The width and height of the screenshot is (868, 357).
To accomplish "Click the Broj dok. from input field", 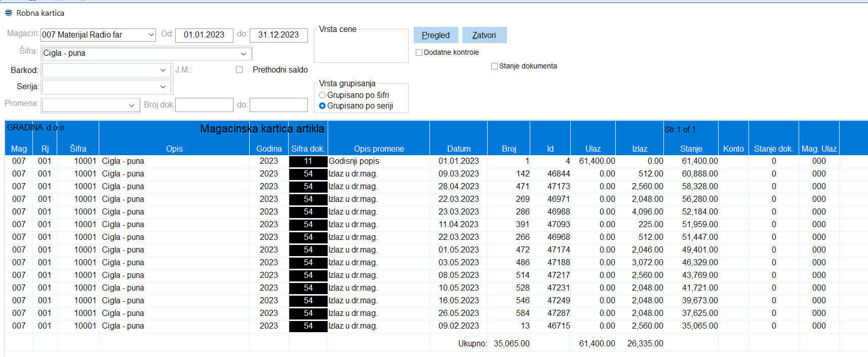I will click(x=204, y=105).
